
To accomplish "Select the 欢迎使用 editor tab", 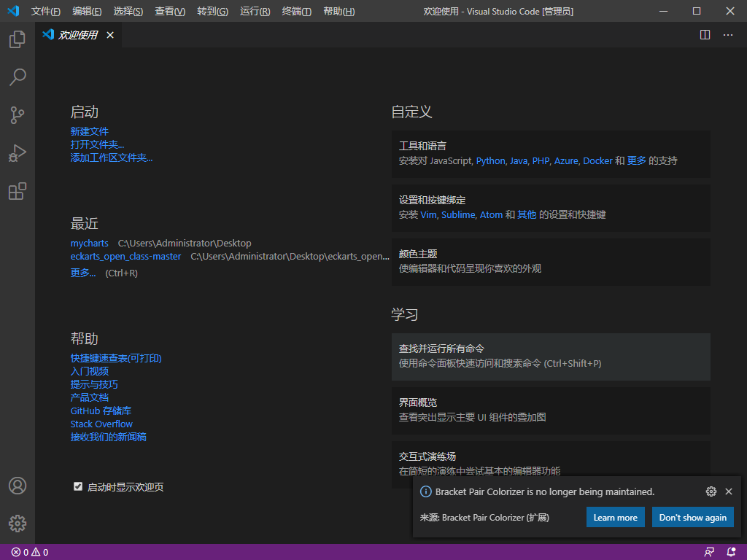I will click(79, 35).
